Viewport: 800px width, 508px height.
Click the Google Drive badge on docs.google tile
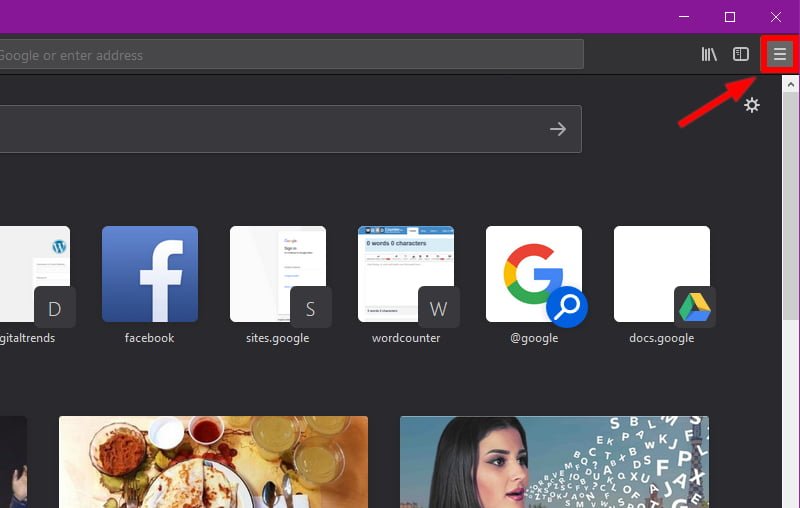point(694,308)
